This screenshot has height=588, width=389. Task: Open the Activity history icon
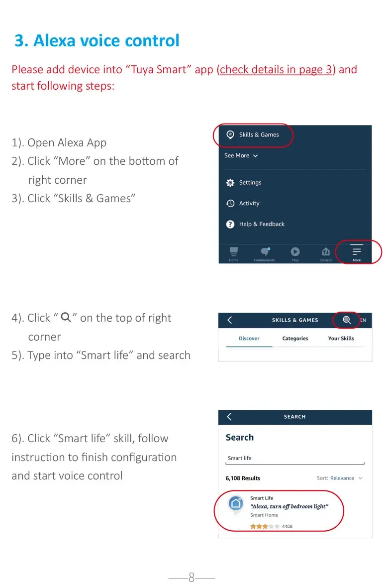click(230, 203)
